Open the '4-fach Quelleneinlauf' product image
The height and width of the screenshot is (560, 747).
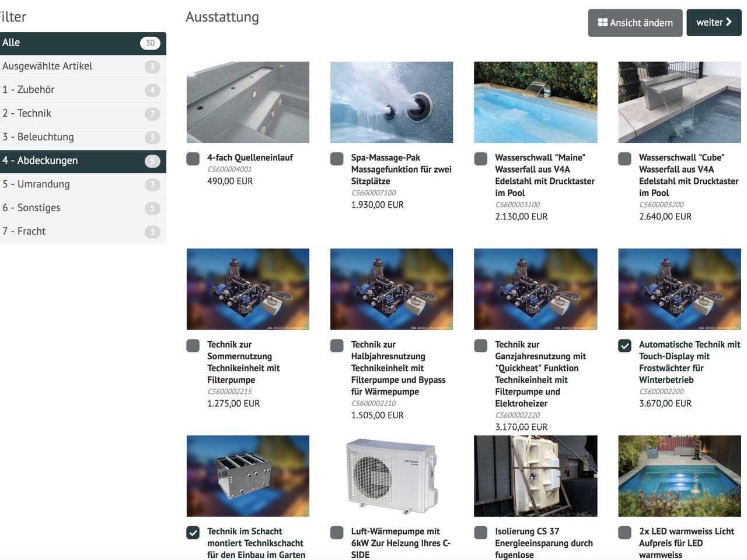click(248, 102)
